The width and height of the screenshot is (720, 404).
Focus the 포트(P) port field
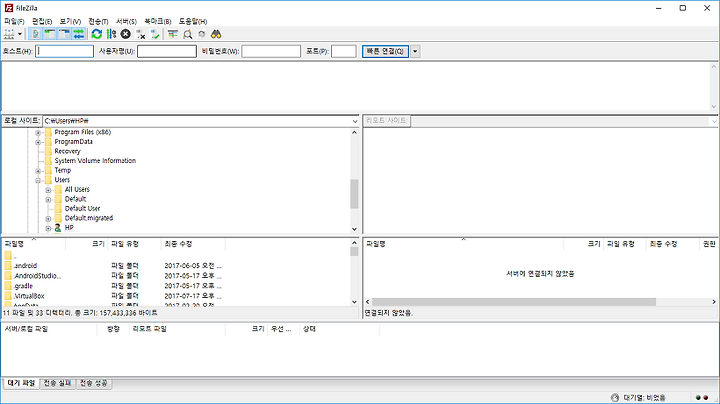343,51
